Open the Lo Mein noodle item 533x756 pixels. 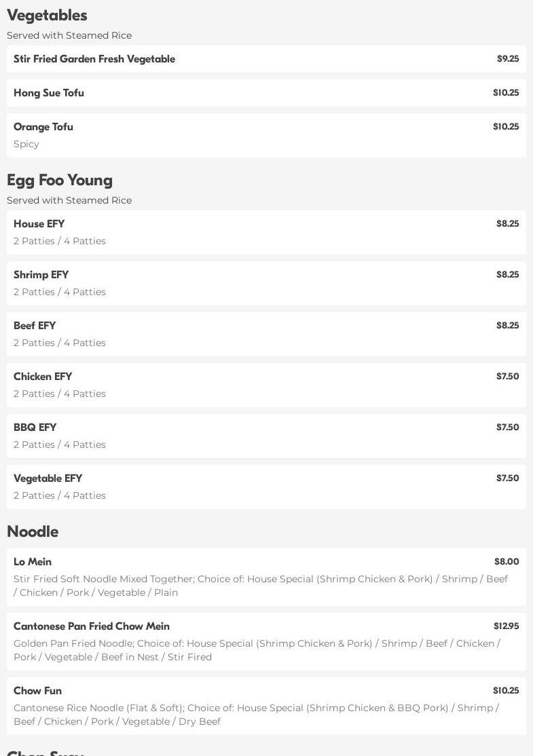pos(33,562)
